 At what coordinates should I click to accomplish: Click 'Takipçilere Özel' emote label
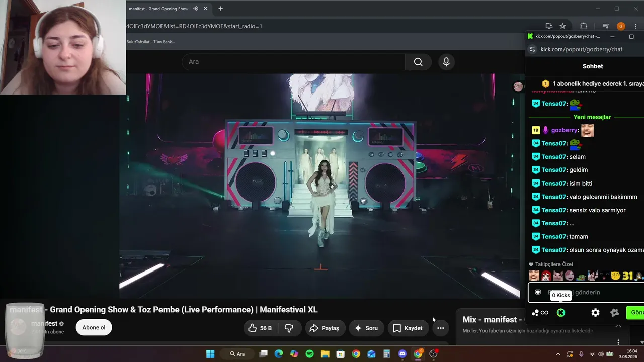(x=554, y=264)
